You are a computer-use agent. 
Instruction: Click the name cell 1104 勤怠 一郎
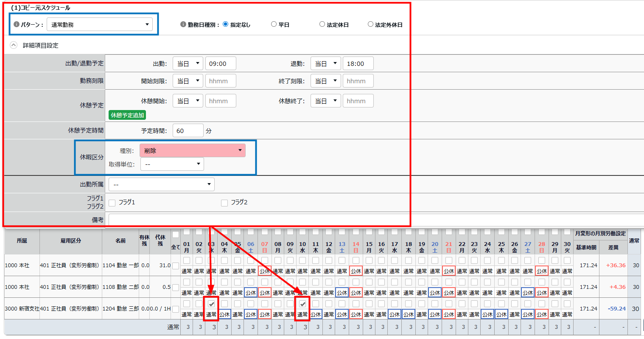coord(120,265)
